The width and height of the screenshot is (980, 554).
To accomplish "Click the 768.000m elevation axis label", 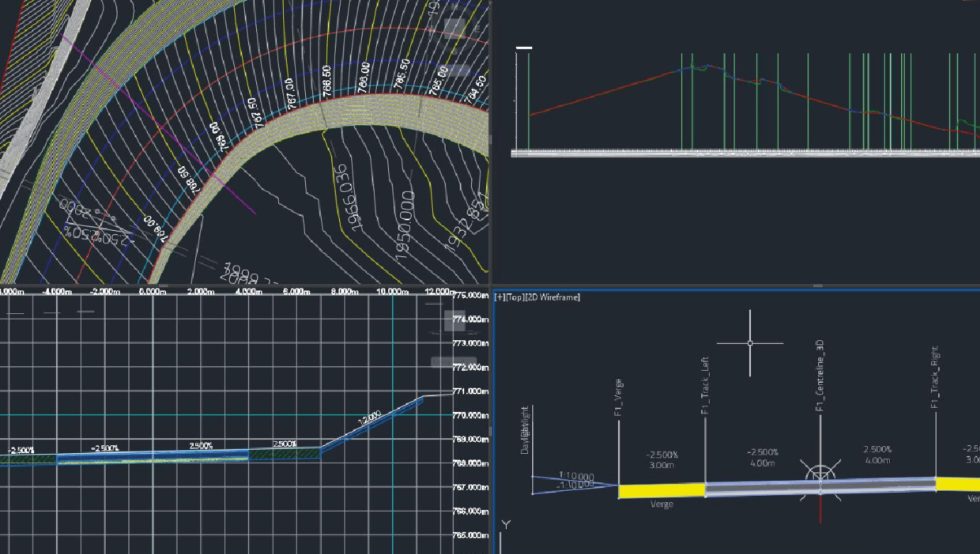I will pos(470,464).
